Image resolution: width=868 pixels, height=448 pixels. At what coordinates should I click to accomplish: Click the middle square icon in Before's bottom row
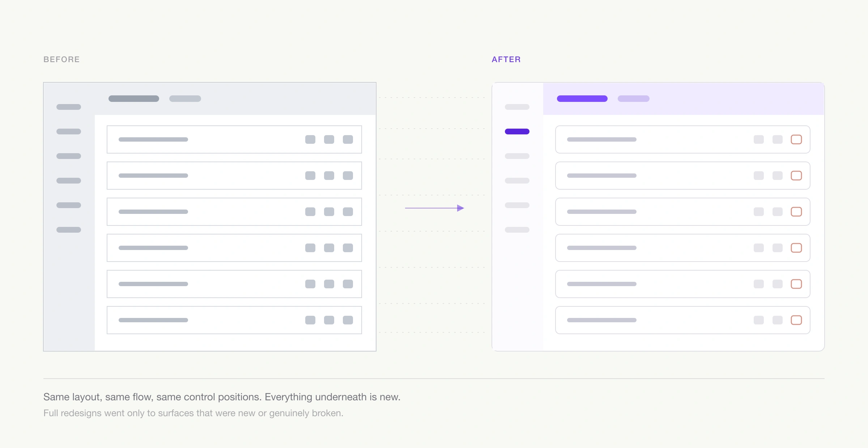click(x=329, y=320)
